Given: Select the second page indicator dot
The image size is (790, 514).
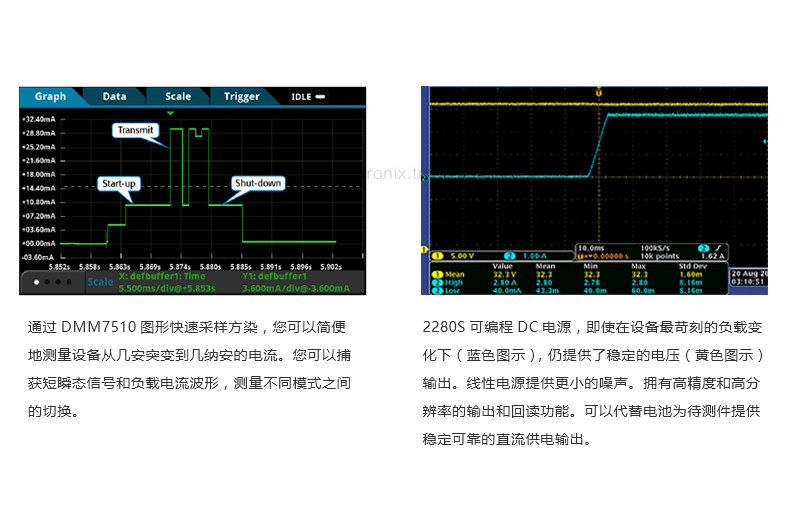Looking at the screenshot, I should pos(47,282).
